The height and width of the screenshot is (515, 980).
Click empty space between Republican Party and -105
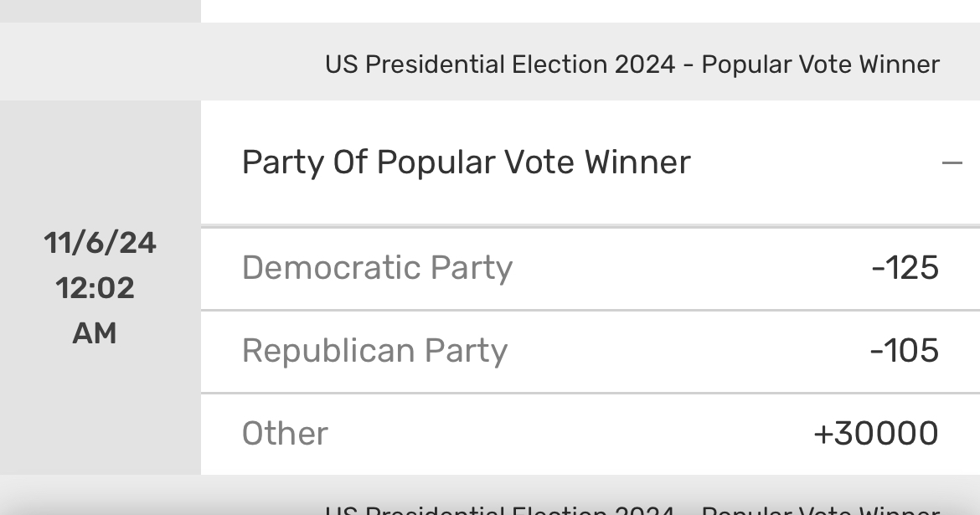[x=689, y=351]
